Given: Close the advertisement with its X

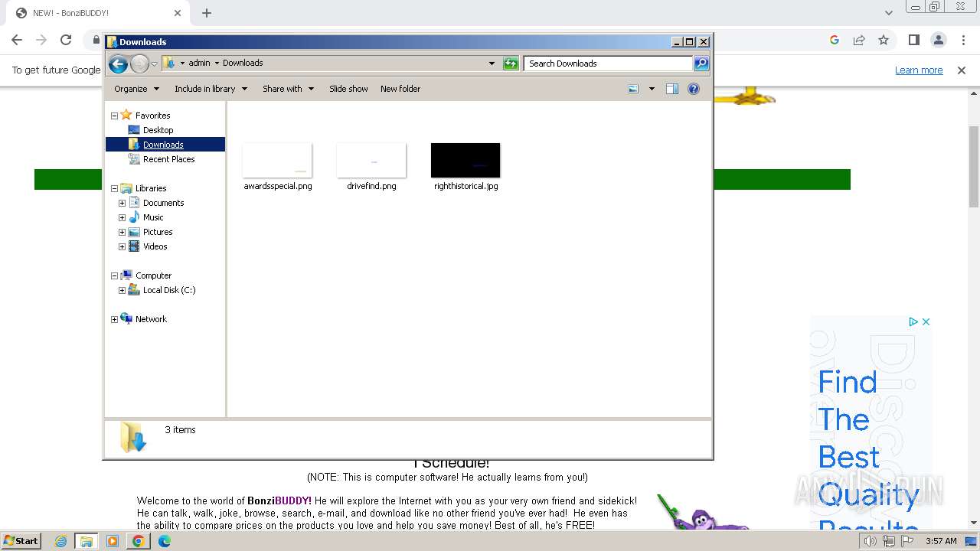Looking at the screenshot, I should pos(926,322).
